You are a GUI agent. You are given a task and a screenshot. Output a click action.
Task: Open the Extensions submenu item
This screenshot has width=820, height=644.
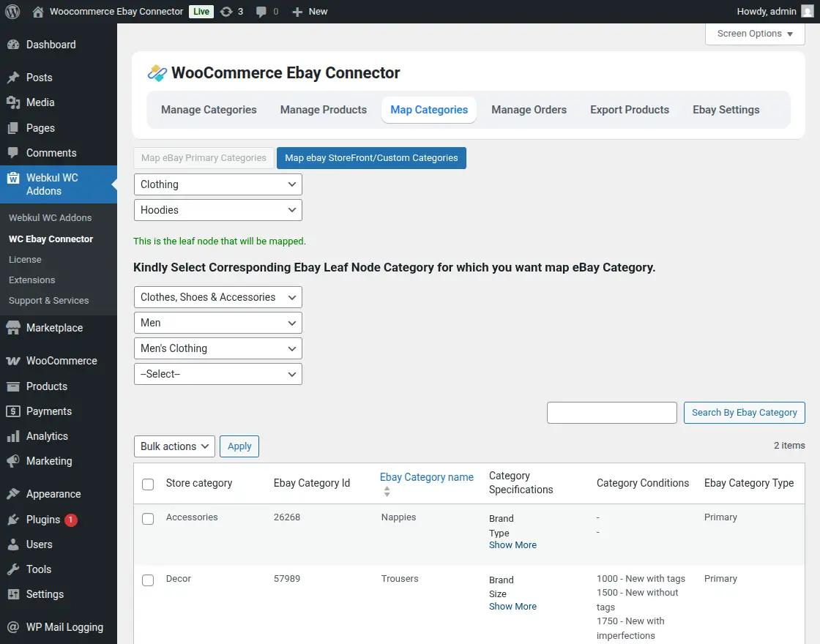click(32, 280)
